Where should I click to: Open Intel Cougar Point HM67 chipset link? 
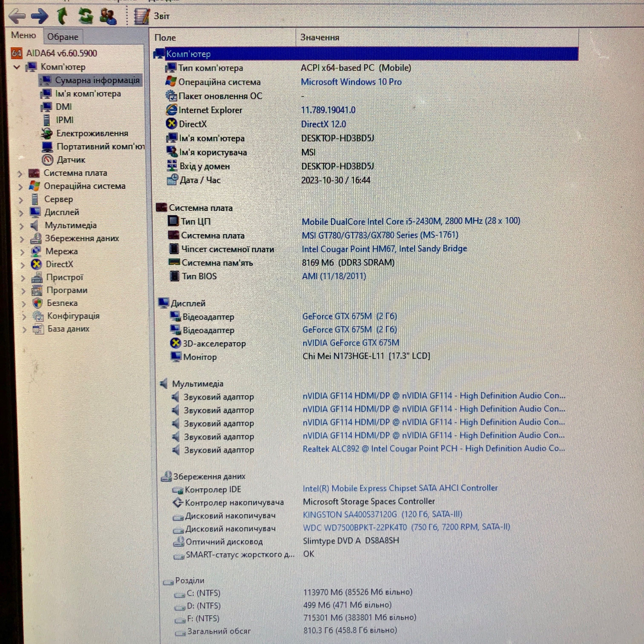point(384,249)
